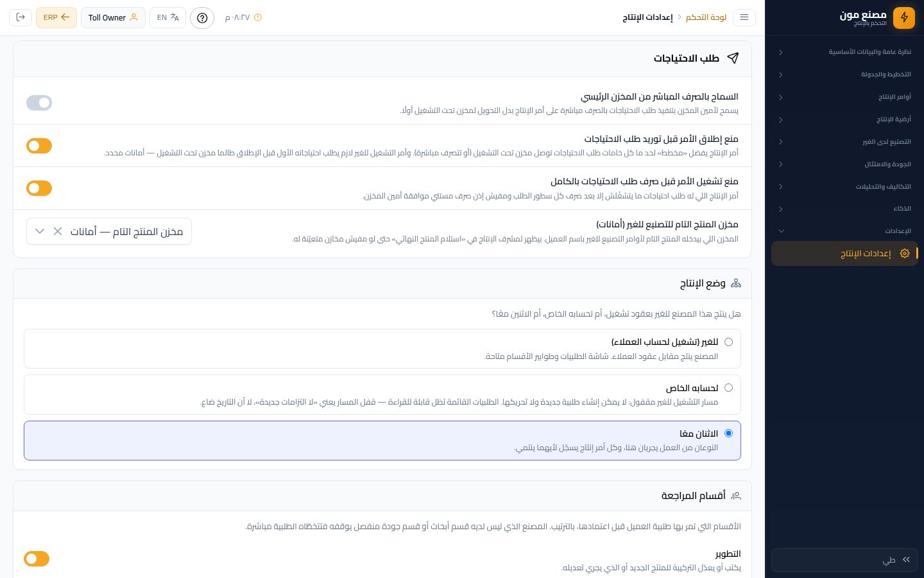Screen dimensions: 924x578
Task: Click the logout icon in top bar
Action: [21, 17]
